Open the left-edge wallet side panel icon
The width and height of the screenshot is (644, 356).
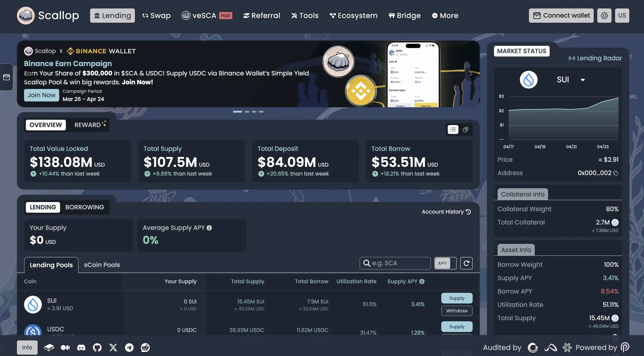[6, 77]
